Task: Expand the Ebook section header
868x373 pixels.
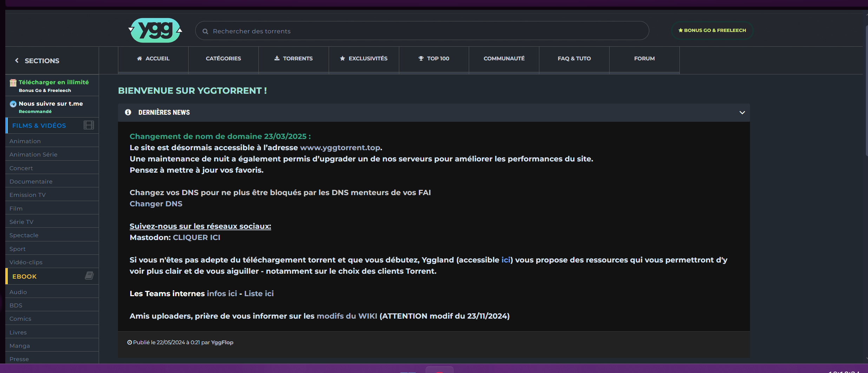Action: click(25, 277)
